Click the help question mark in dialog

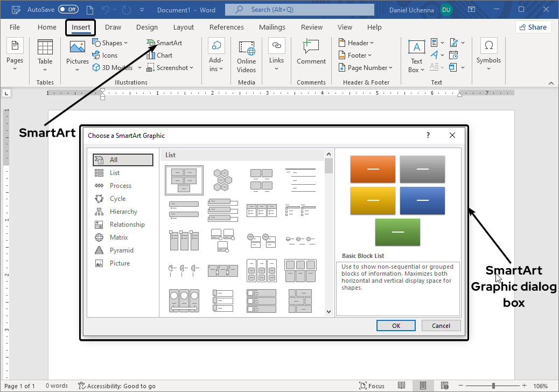428,136
